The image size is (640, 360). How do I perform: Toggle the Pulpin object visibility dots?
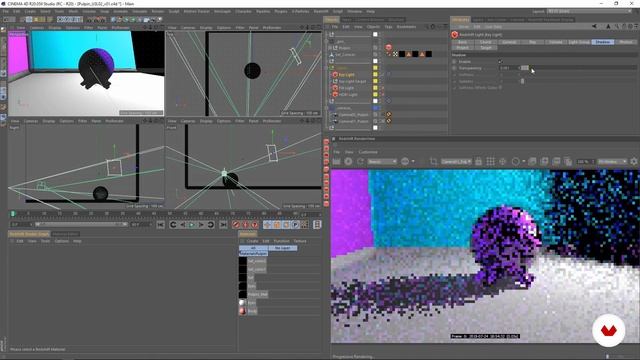point(380,48)
